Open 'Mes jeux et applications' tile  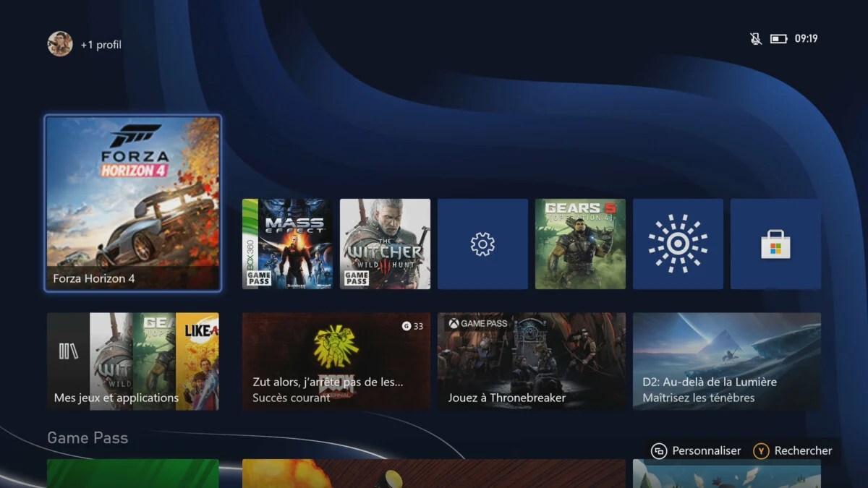(x=133, y=361)
